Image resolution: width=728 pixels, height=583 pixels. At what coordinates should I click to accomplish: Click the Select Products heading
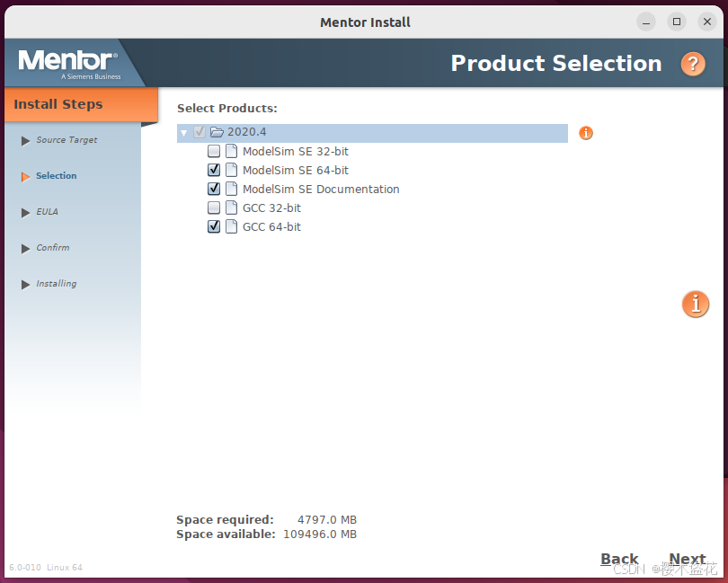click(227, 108)
